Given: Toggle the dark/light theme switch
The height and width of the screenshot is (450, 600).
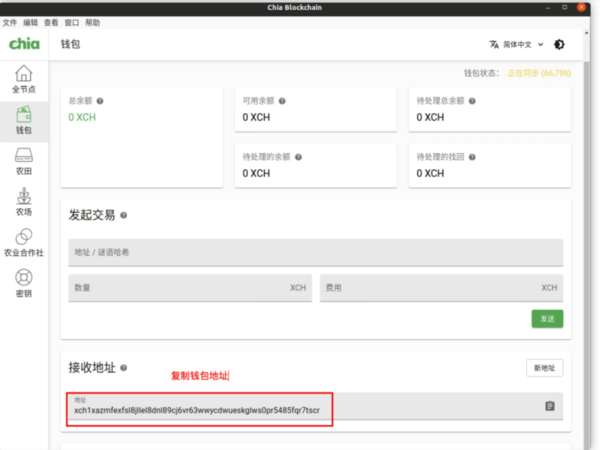Looking at the screenshot, I should (x=559, y=45).
